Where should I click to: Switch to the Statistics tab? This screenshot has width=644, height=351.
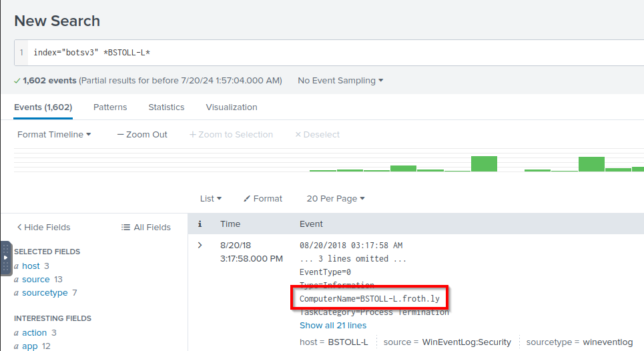166,107
